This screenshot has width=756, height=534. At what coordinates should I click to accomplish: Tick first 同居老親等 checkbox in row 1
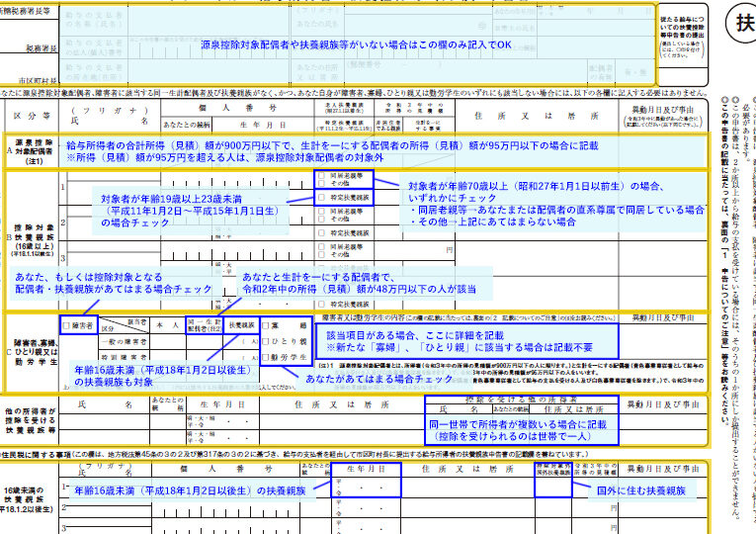coord(321,175)
